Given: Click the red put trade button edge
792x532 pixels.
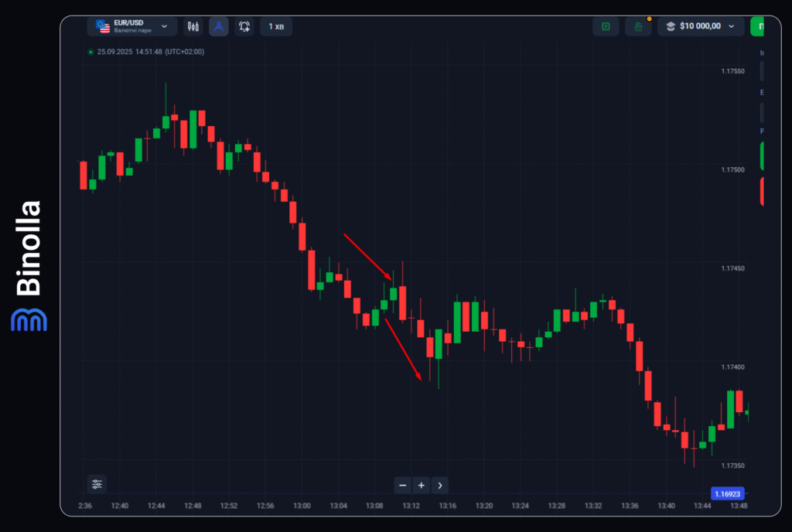Looking at the screenshot, I should pos(761,192).
